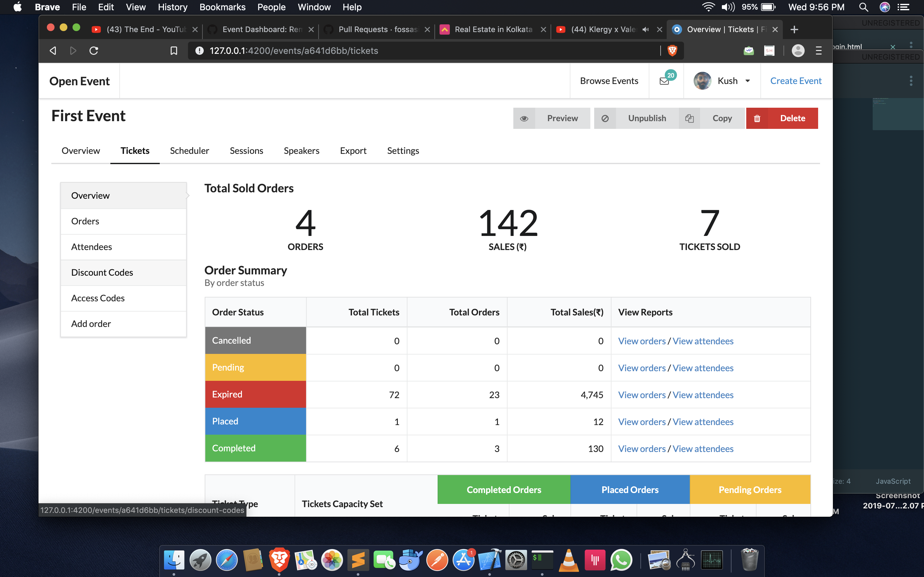This screenshot has height=577, width=924.
Task: Click the eye icon for Preview
Action: (524, 118)
